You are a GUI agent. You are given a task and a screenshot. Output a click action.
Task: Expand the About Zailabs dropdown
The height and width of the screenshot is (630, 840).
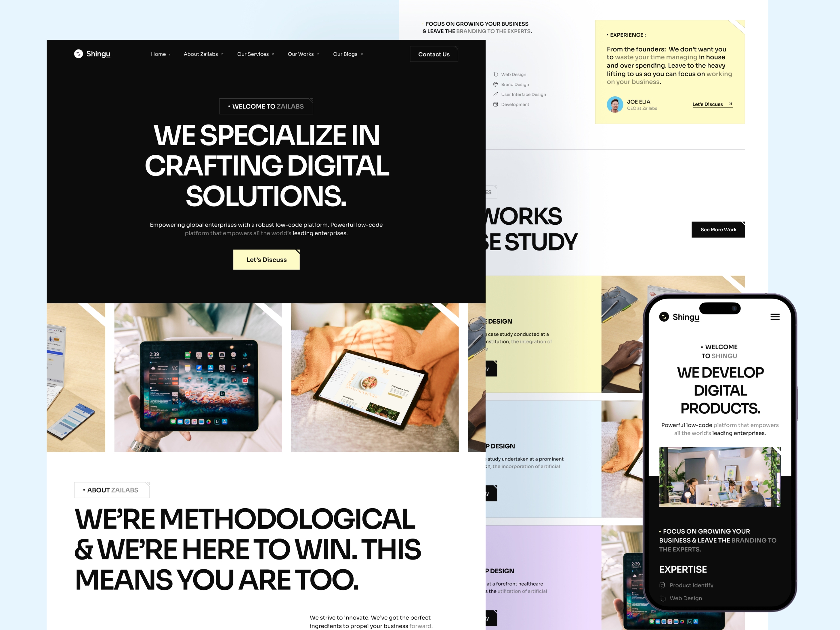coord(200,54)
